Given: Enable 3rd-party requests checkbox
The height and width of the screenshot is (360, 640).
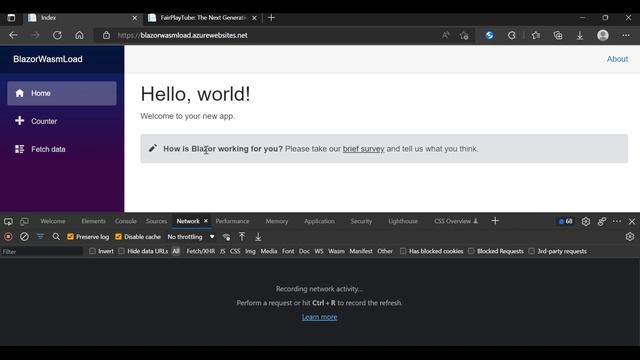Looking at the screenshot, I should 531,251.
